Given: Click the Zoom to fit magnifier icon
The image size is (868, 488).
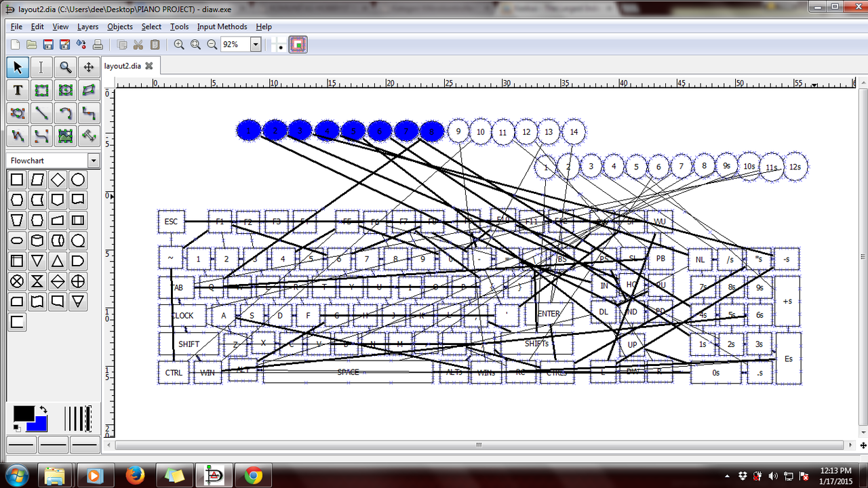Looking at the screenshot, I should point(195,45).
